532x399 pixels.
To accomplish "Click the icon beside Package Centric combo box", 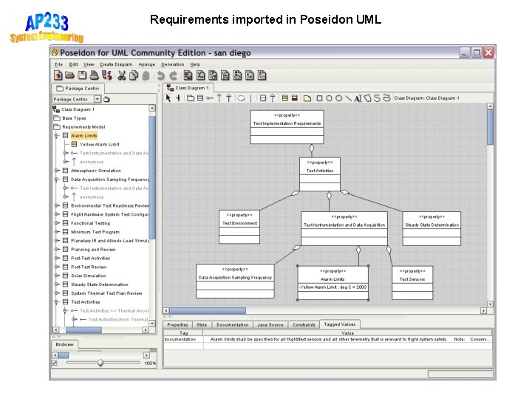I will click(106, 99).
